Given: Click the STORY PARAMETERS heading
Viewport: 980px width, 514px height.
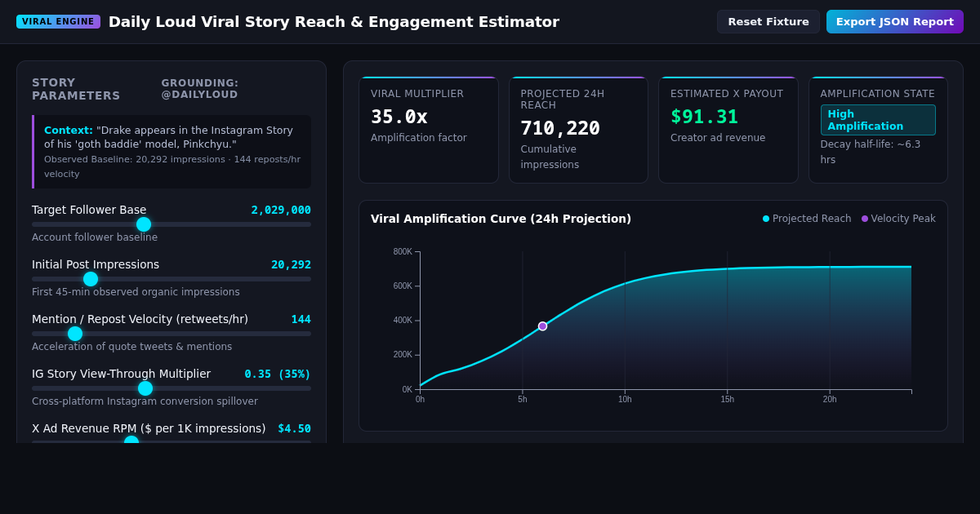Looking at the screenshot, I should [76, 89].
